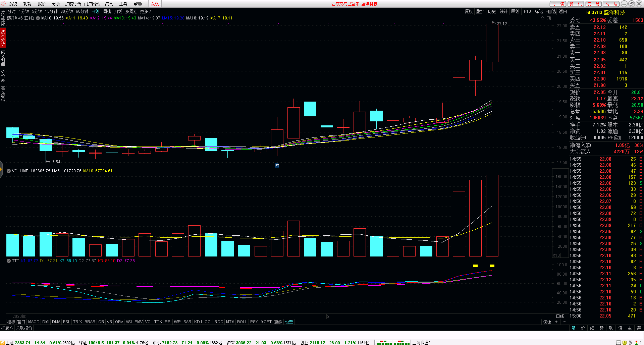Open 分价表 in the left sidebar
Screen dimensions: 644x345
click(3, 76)
